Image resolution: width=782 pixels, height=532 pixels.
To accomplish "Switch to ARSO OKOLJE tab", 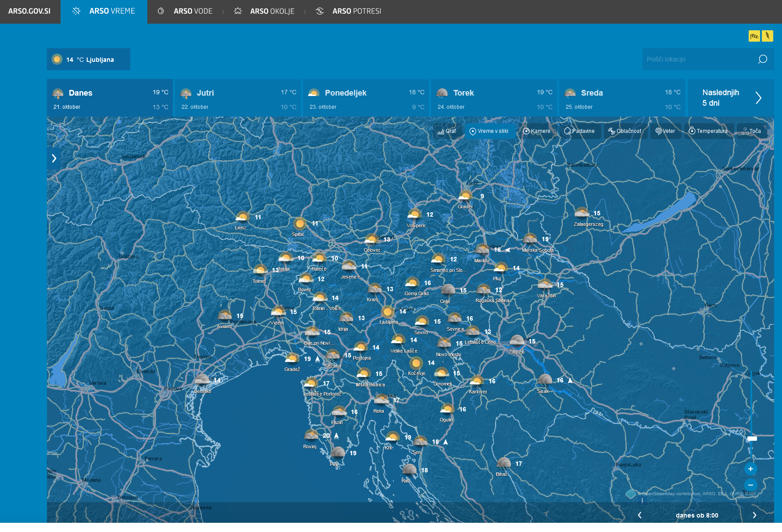I will 264,11.
